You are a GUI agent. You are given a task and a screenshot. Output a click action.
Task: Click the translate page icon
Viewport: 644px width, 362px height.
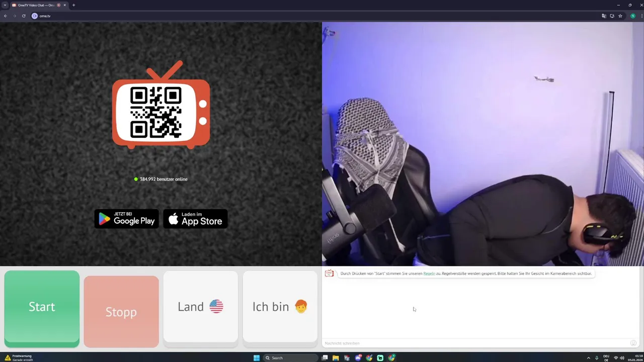tap(604, 16)
